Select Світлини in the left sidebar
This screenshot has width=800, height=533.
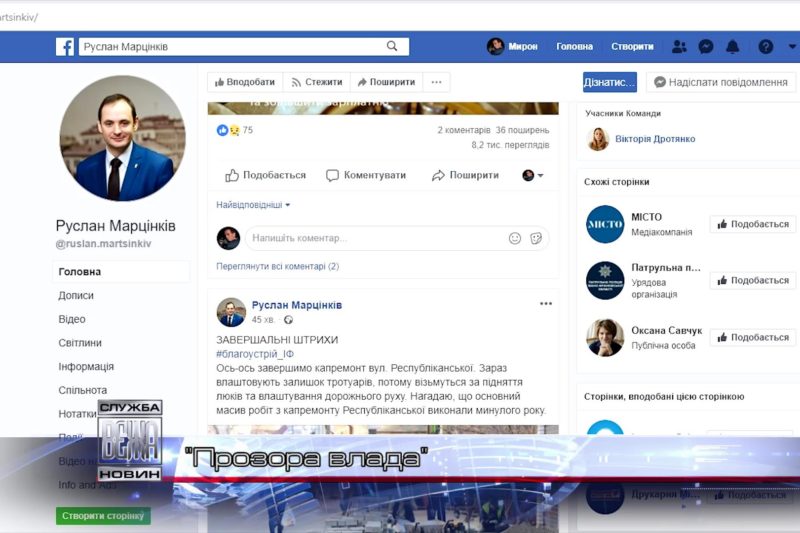pyautogui.click(x=80, y=343)
